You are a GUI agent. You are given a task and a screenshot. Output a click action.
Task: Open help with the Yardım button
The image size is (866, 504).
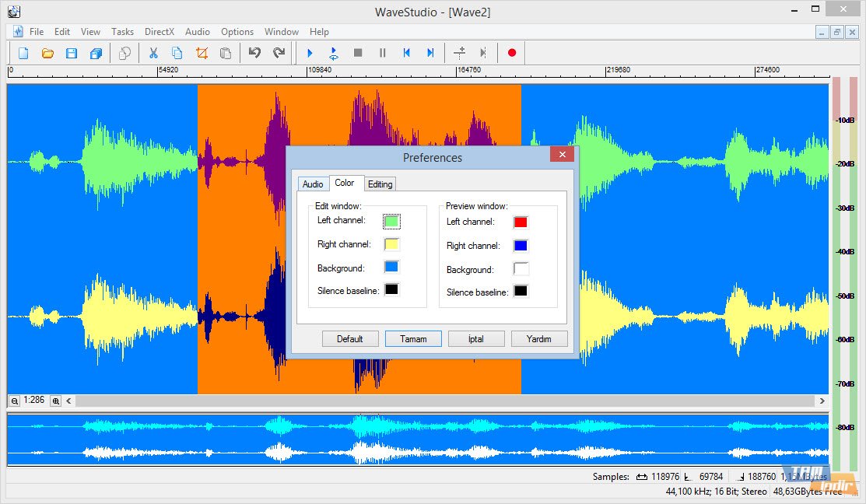click(539, 339)
